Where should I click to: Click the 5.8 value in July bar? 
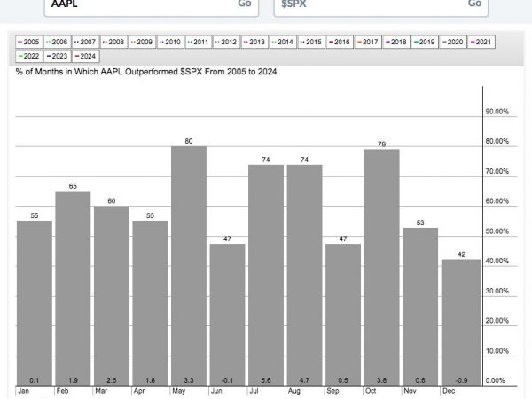tap(266, 380)
